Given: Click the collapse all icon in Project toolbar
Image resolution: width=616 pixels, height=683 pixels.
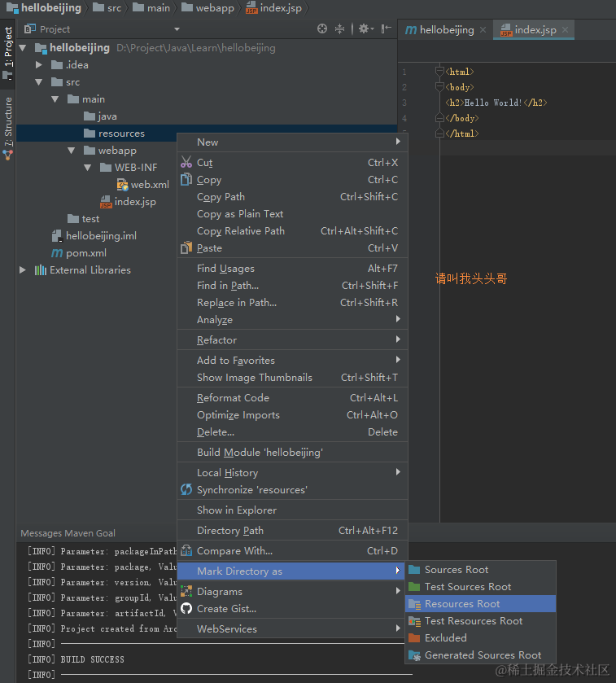Looking at the screenshot, I should 339,28.
